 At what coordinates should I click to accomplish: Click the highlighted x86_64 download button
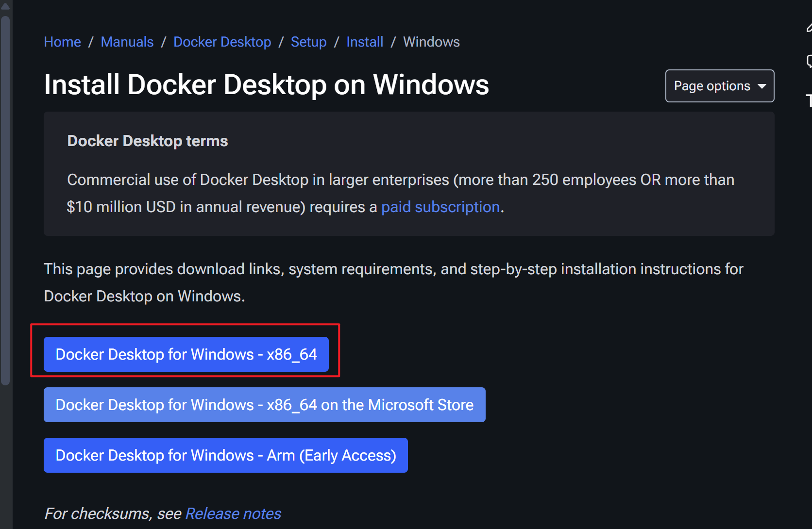tap(186, 354)
